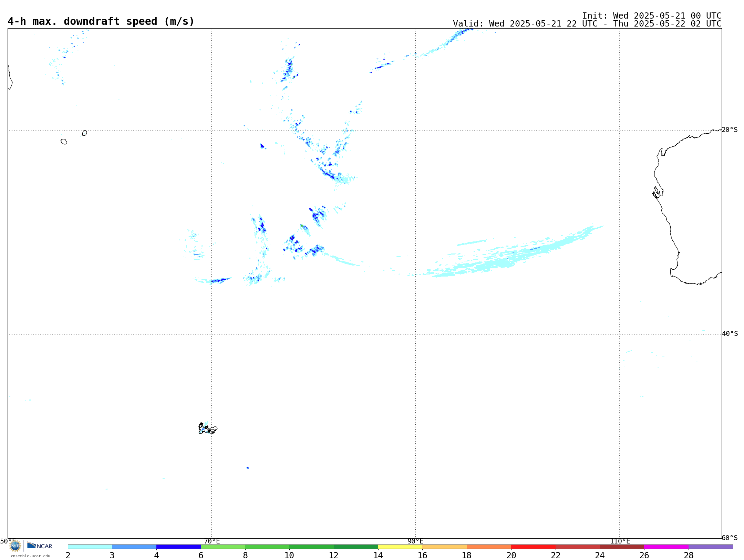
Task: Click the medium blue 3-4 m/s swatch
Action: 134,547
